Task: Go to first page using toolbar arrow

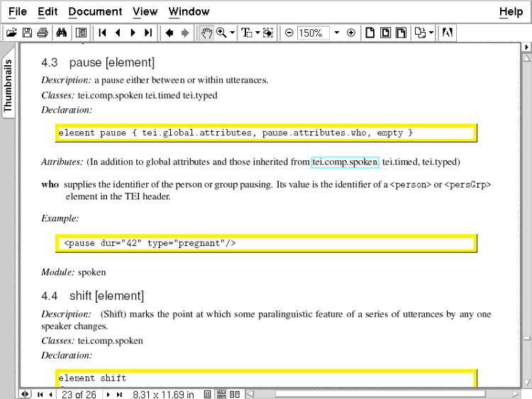Action: [x=103, y=33]
